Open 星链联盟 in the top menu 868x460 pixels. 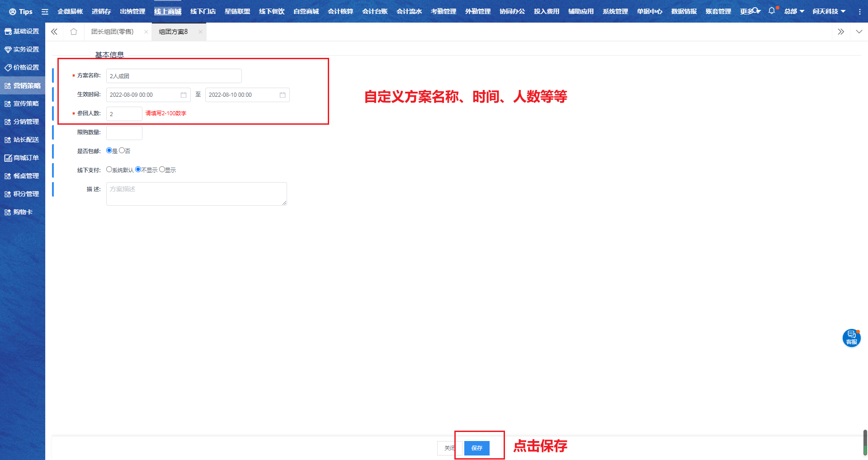pyautogui.click(x=237, y=11)
